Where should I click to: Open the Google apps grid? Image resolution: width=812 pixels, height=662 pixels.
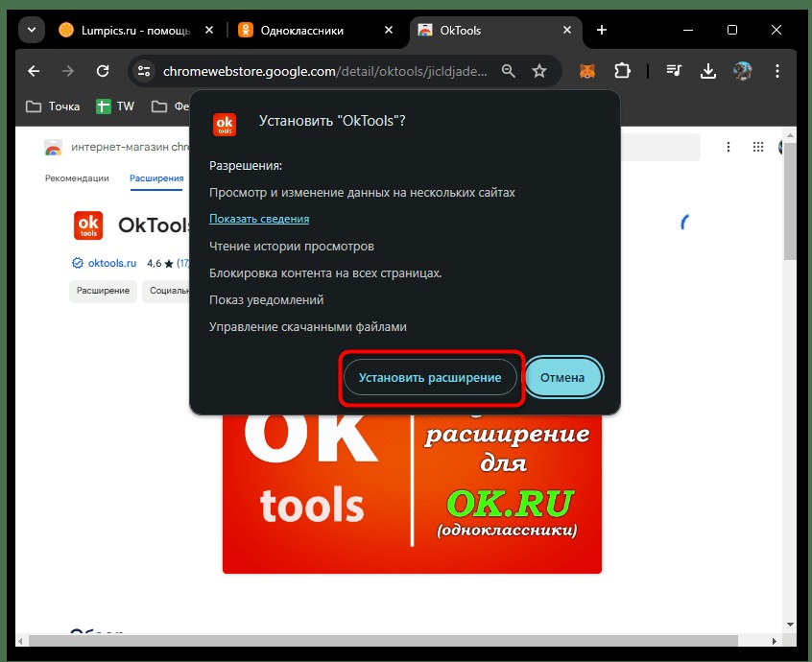(x=757, y=147)
